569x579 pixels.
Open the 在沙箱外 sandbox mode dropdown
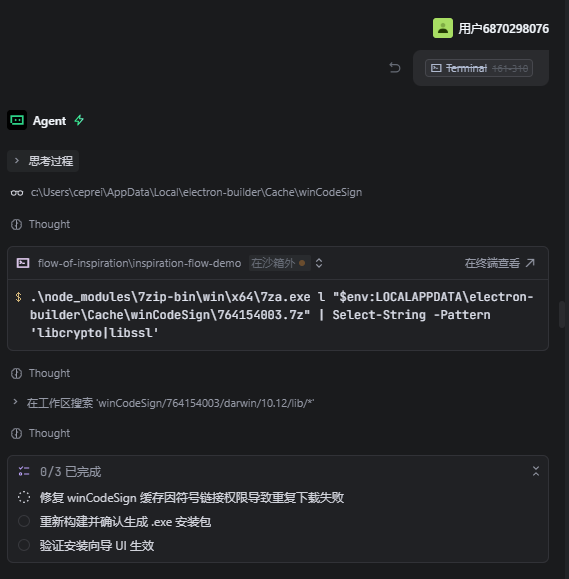pos(279,263)
